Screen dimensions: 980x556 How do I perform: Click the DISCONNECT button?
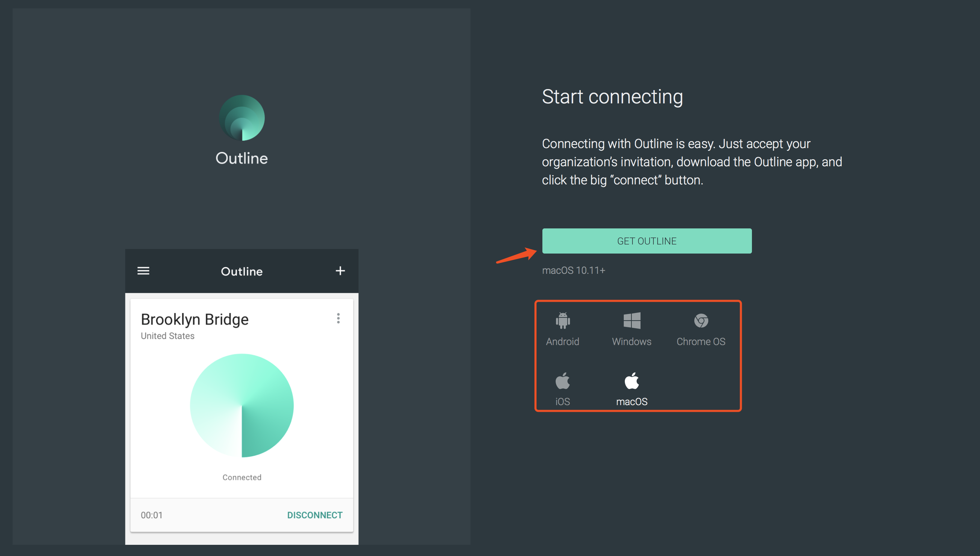point(315,515)
